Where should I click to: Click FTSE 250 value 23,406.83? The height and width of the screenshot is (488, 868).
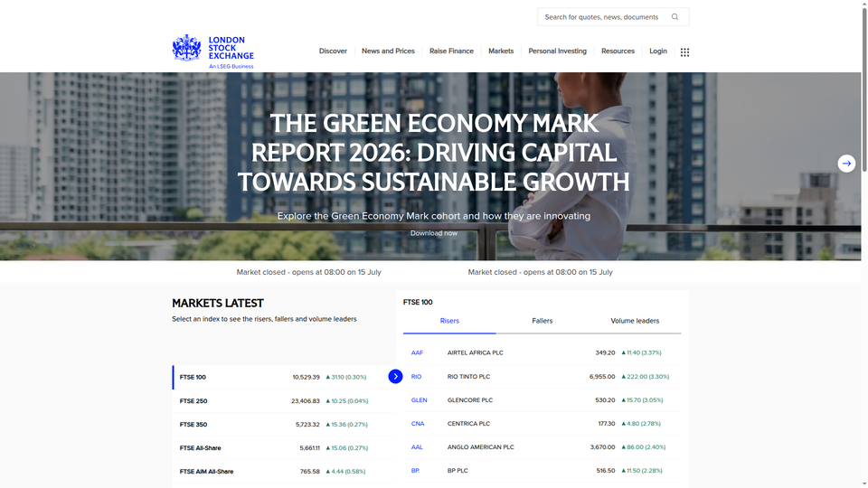click(x=305, y=400)
